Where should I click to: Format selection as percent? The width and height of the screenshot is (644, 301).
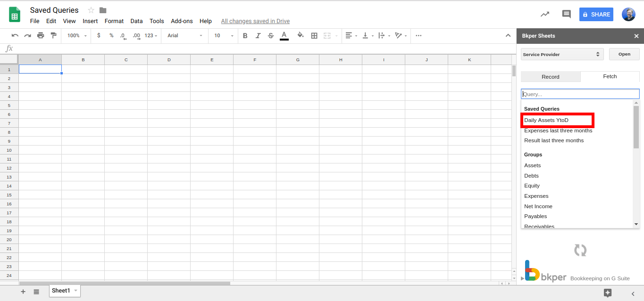[111, 35]
